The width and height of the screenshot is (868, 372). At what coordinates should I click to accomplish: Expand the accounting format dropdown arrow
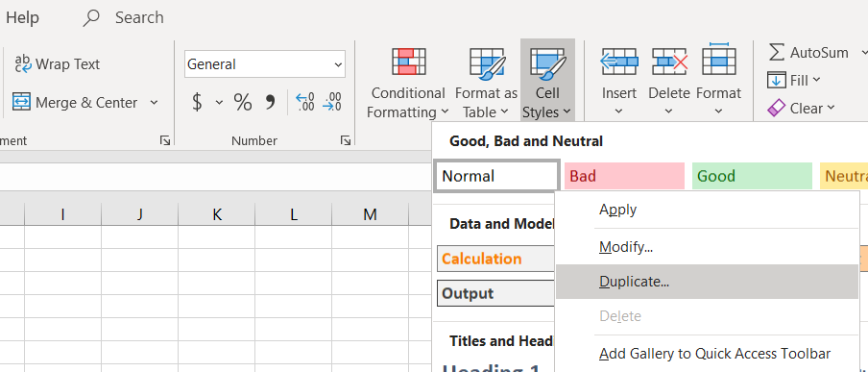(x=219, y=103)
